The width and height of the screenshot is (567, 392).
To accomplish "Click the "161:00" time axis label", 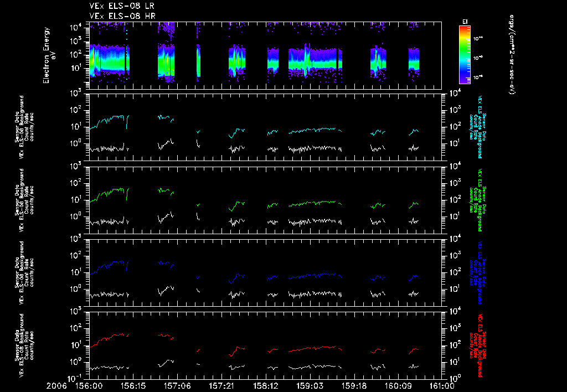I will pos(441,386).
